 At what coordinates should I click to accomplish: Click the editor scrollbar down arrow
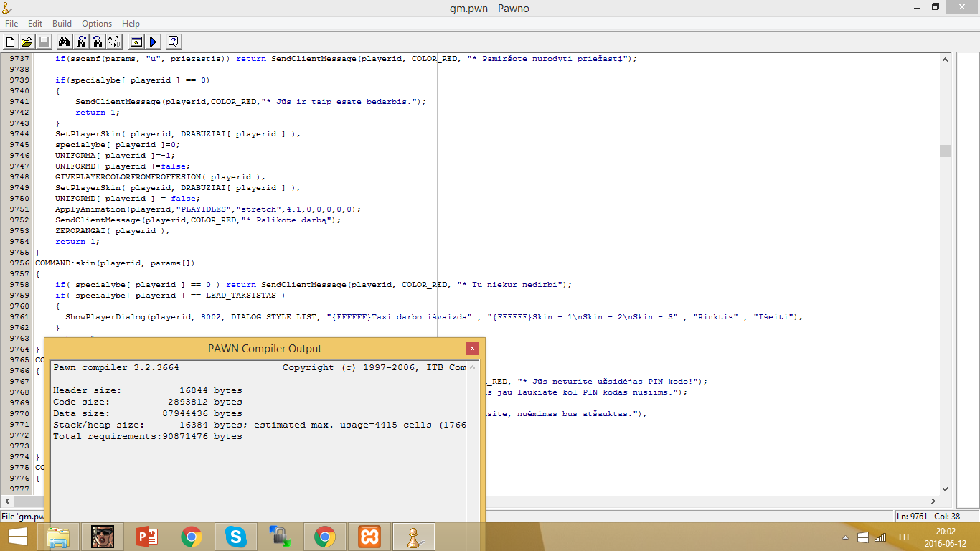(945, 489)
